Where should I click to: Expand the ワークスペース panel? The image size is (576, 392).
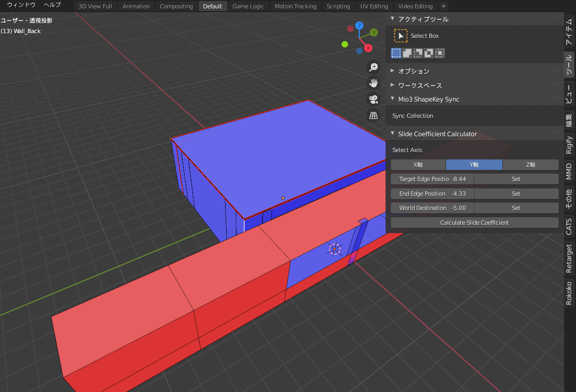coord(392,85)
